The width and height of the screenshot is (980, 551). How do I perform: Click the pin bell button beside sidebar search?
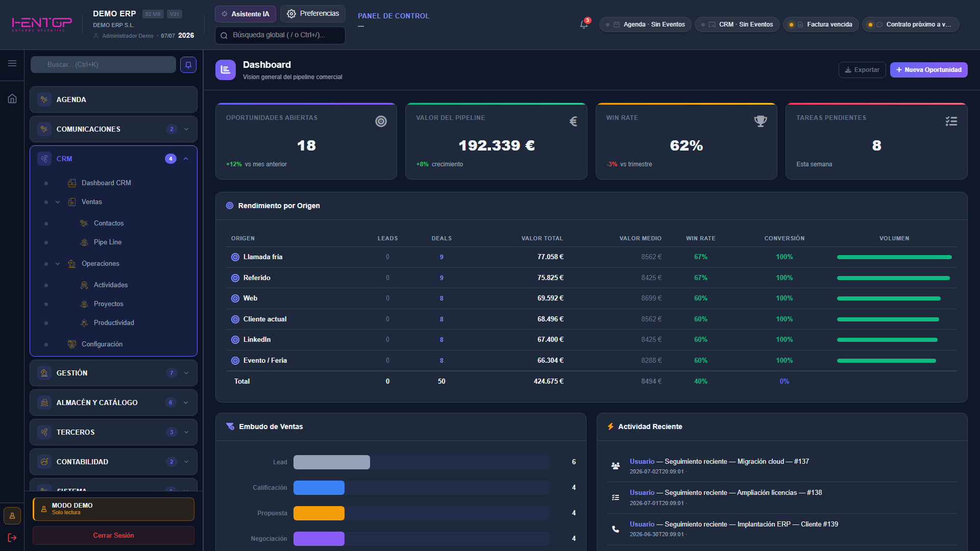[188, 65]
